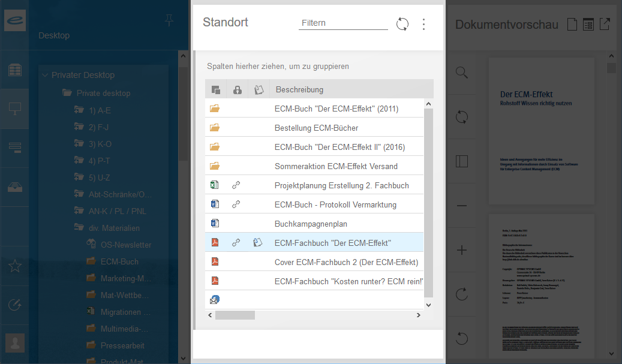Click the pin icon in Desktop panel
This screenshot has height=364, width=622.
tap(169, 21)
